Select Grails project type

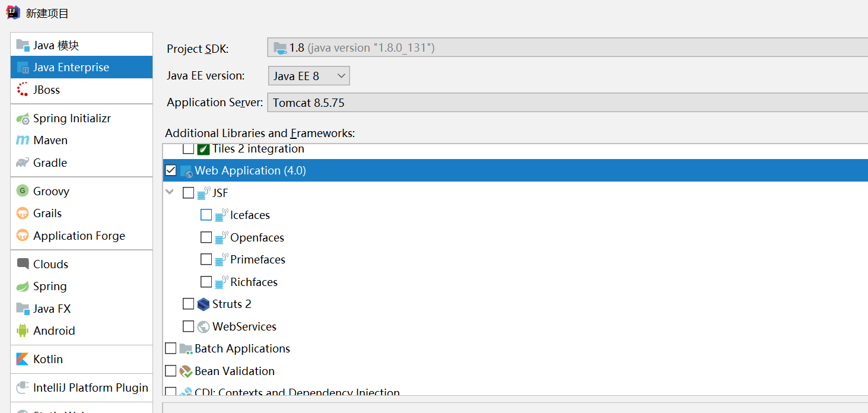tap(81, 213)
